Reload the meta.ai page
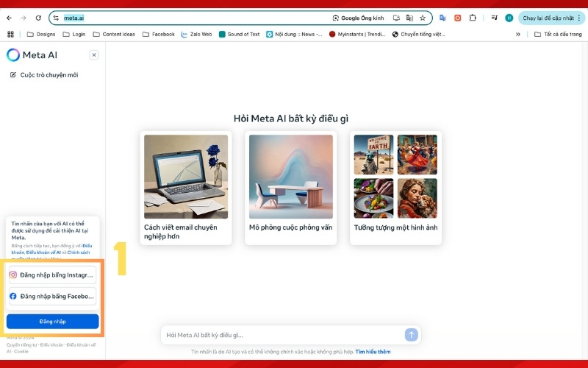588x368 pixels. point(38,18)
